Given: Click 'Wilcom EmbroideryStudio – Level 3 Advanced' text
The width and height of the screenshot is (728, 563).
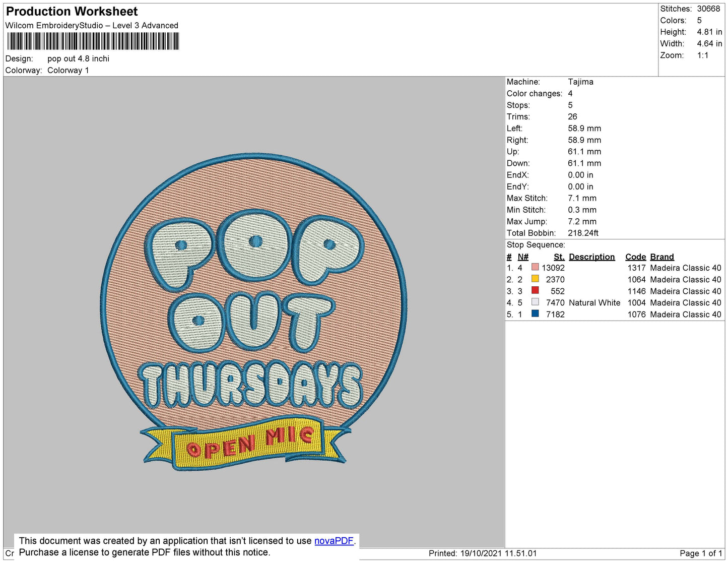Looking at the screenshot, I should point(92,25).
